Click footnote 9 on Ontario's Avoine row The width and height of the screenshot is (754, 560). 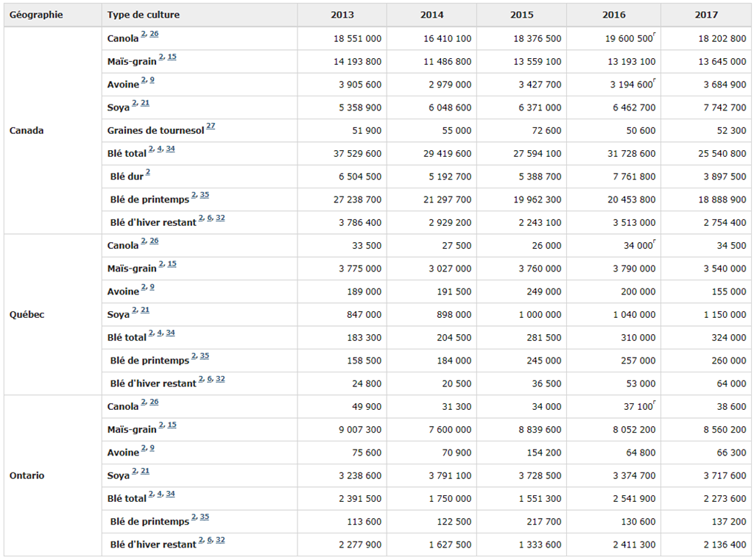[152, 447]
